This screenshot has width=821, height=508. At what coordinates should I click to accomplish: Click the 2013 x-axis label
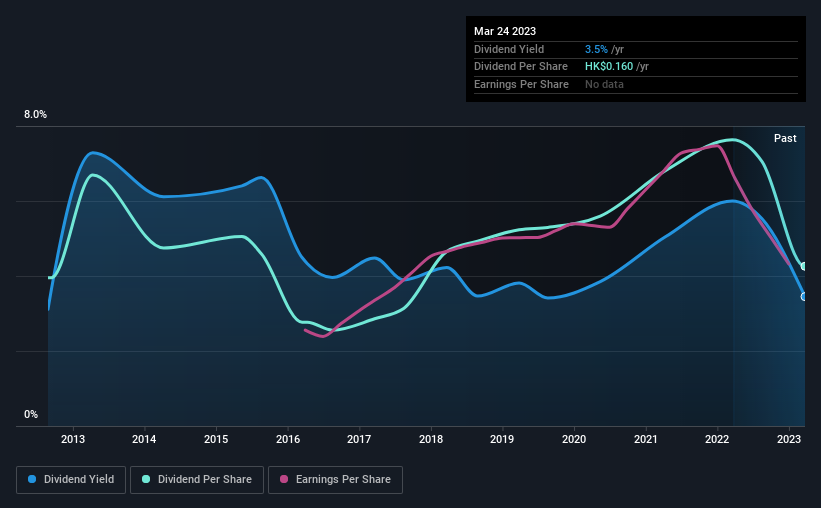[x=73, y=439]
